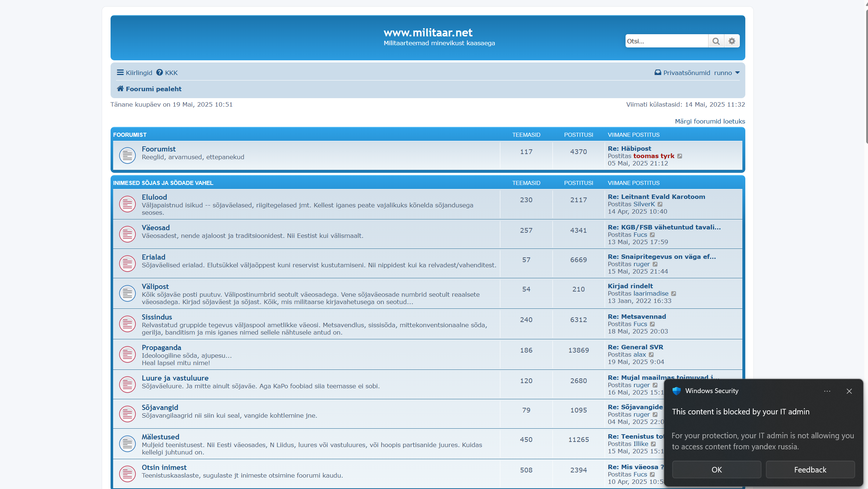Click the search magnifier icon
868x489 pixels.
716,41
